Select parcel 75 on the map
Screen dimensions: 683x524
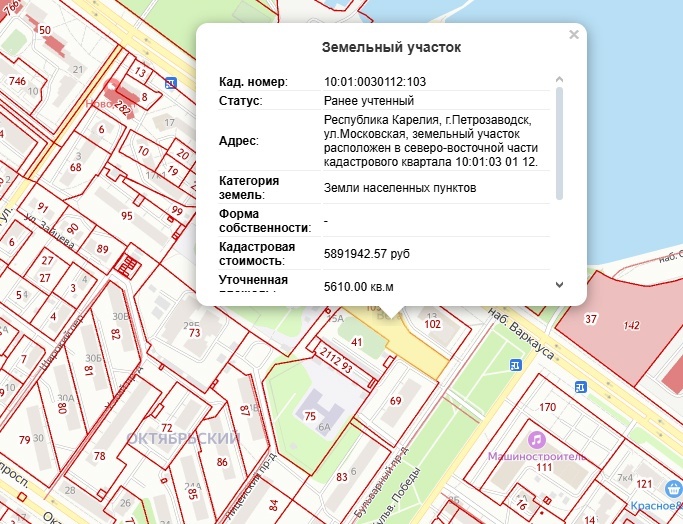pyautogui.click(x=310, y=416)
